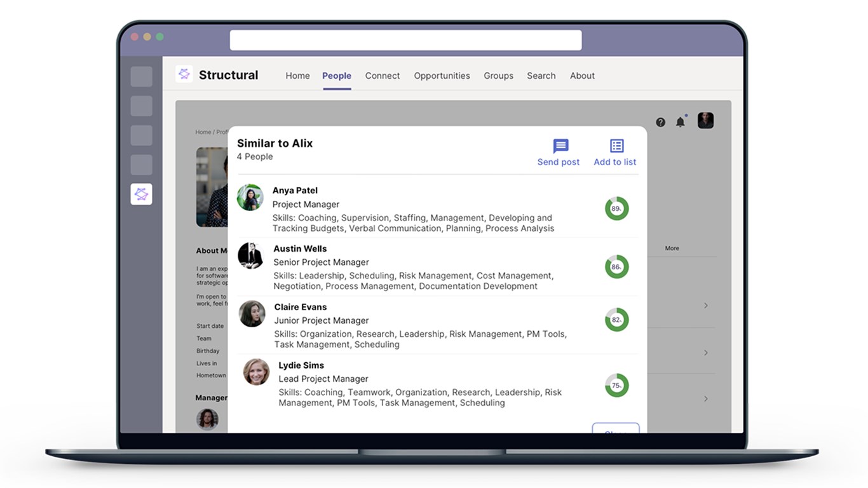868x488 pixels.
Task: Click the green window maximize dot
Action: [160, 37]
